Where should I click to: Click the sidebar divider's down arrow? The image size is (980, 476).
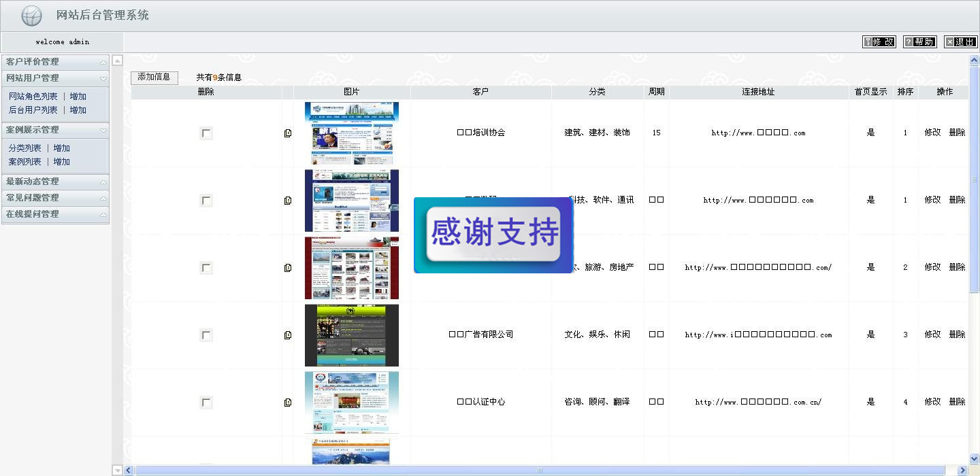(x=117, y=470)
